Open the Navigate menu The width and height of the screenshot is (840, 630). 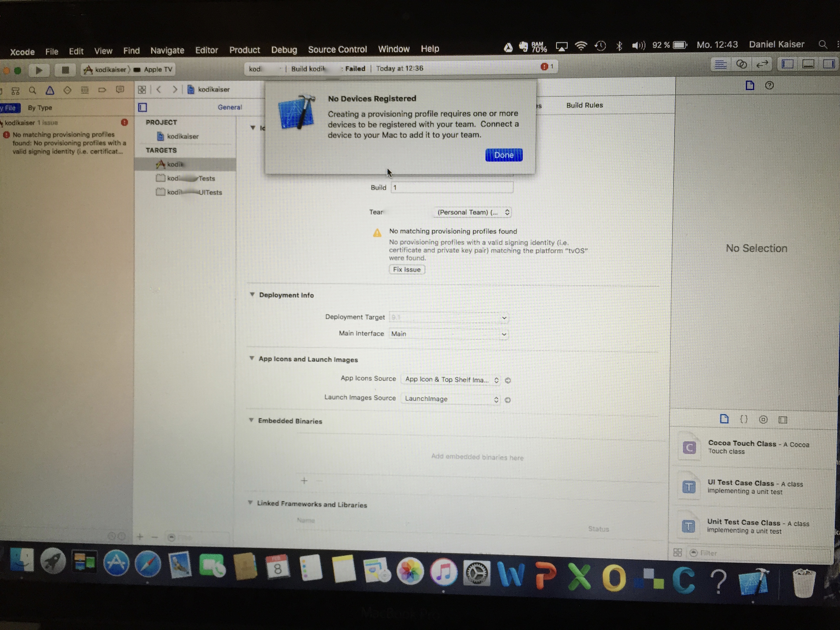point(167,51)
